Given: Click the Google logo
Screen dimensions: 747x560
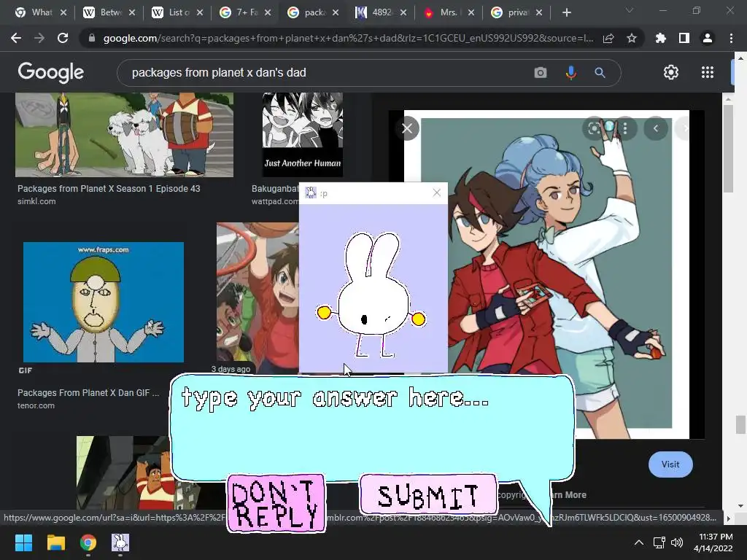Looking at the screenshot, I should pos(50,72).
